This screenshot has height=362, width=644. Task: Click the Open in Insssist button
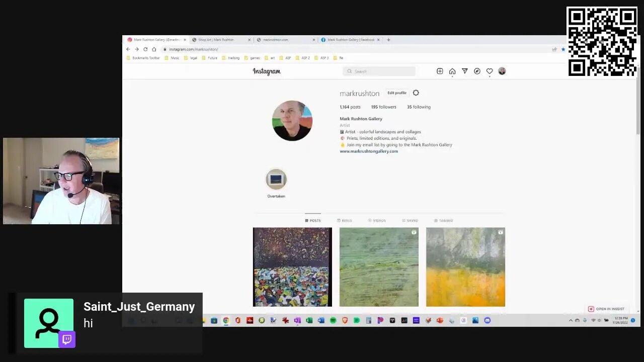[x=606, y=309]
